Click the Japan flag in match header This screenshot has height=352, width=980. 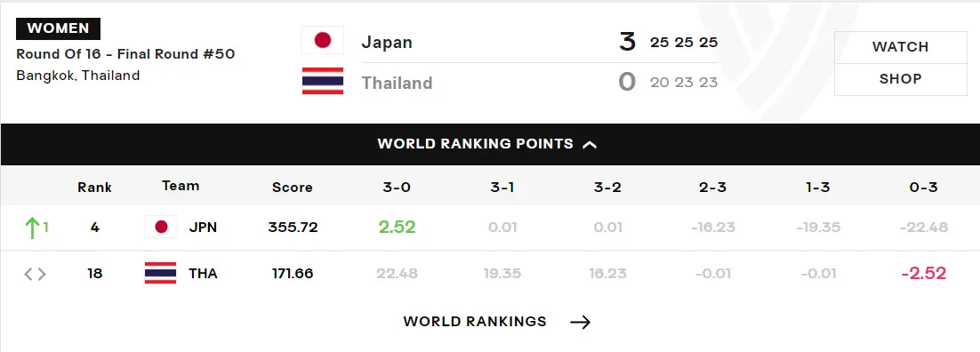323,40
